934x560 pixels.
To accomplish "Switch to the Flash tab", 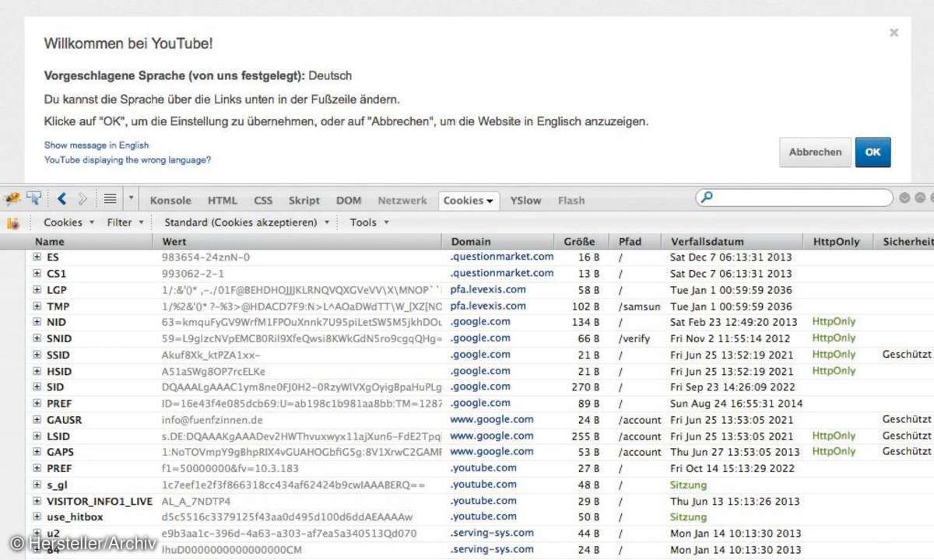I will (571, 201).
